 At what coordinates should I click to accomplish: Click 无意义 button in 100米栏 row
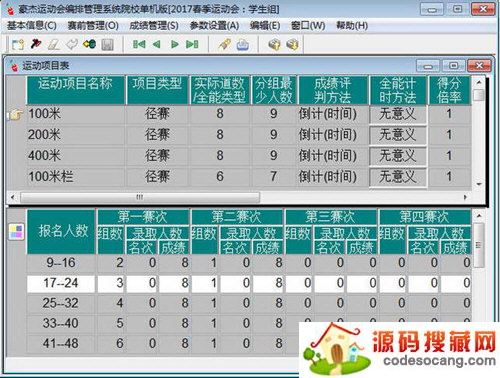click(x=398, y=177)
